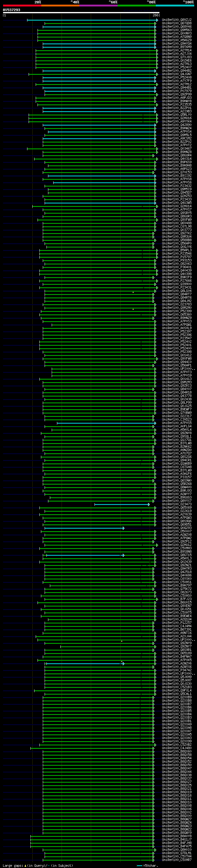Open the UniRef100_C6TGA8 entry
Image resolution: width=197 pixels, height=868 pixels.
(176, 467)
